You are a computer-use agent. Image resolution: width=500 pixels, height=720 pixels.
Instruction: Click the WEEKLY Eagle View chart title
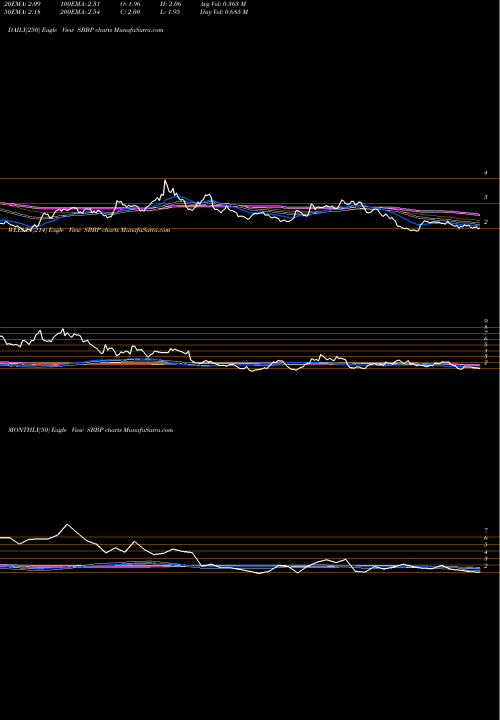point(89,230)
